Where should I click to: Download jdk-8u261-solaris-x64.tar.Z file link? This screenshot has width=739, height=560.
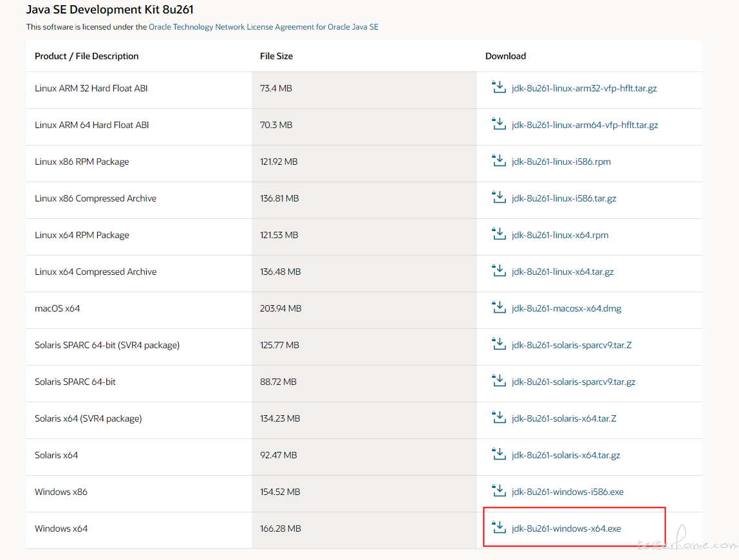(x=564, y=418)
